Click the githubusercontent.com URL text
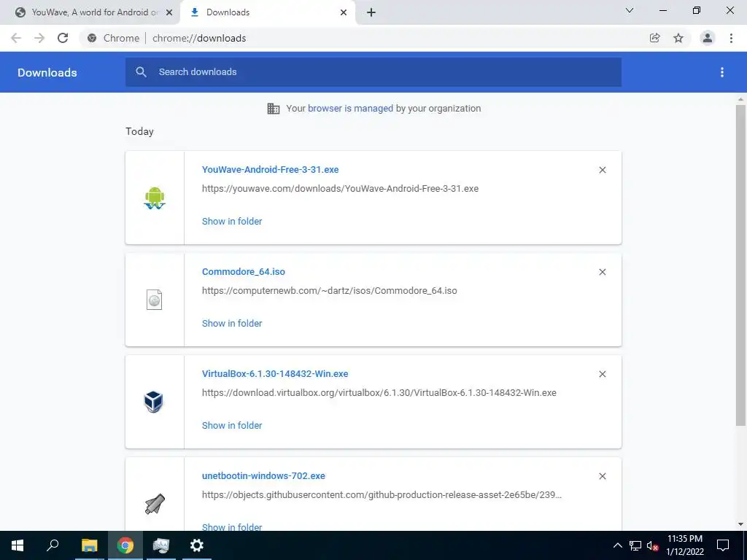 pos(382,495)
